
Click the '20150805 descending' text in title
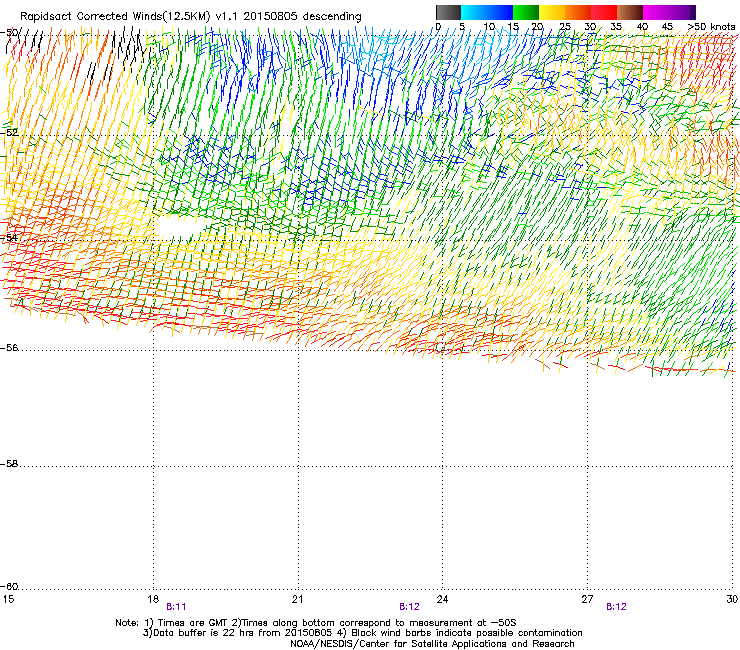click(x=302, y=17)
